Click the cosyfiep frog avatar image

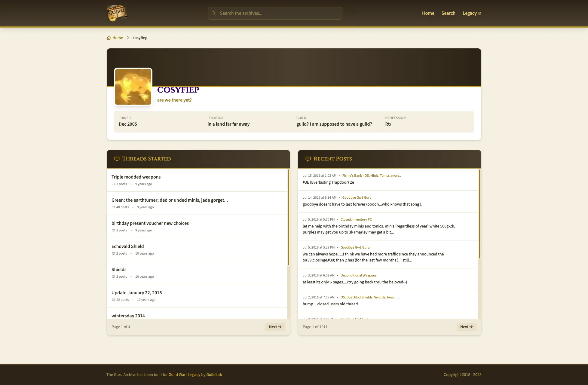point(133,87)
